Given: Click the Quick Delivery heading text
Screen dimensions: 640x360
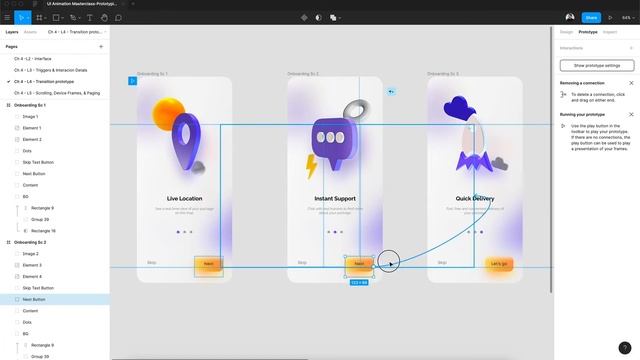Looking at the screenshot, I should click(475, 198).
